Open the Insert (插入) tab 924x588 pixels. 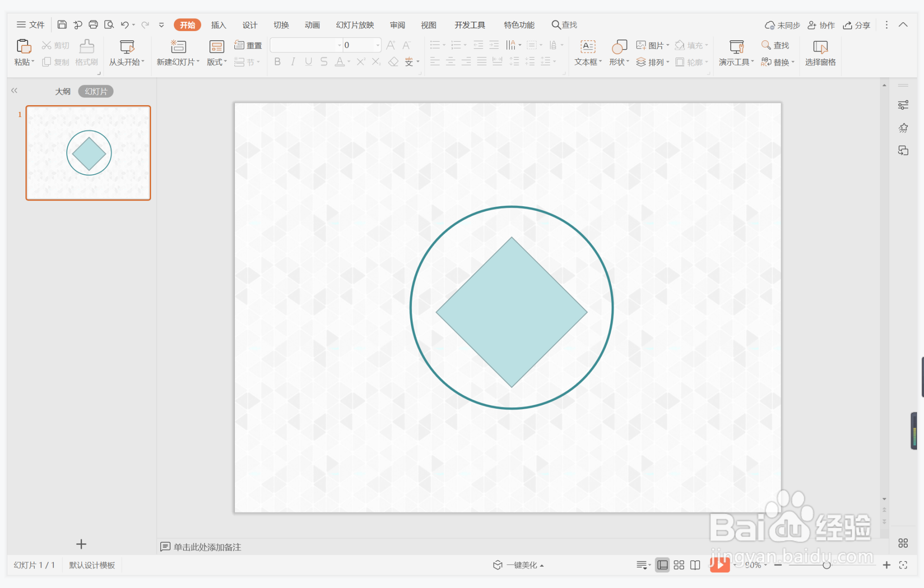tap(218, 25)
